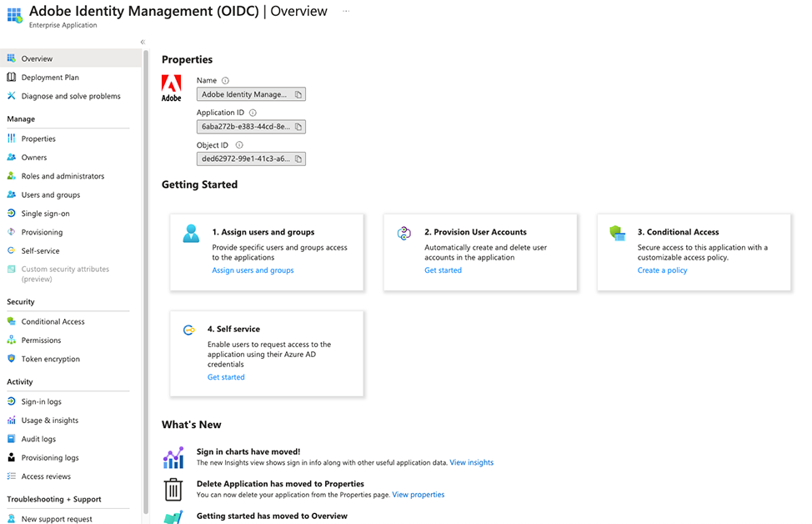The height and width of the screenshot is (524, 812).
Task: Click the Object ID text field
Action: [245, 159]
